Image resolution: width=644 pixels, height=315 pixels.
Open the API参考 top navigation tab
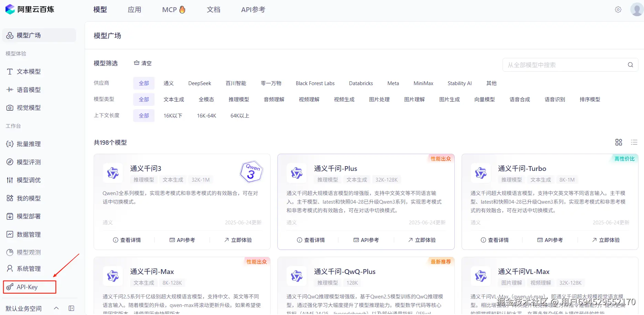253,10
